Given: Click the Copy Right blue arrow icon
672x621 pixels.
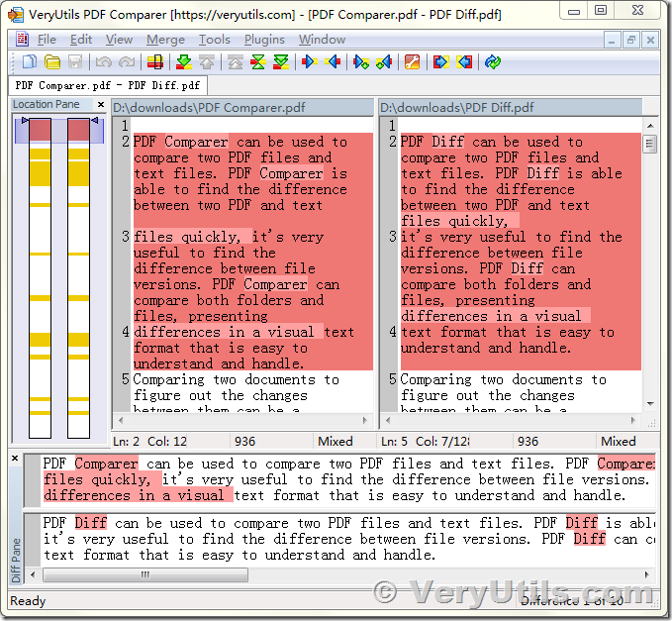Looking at the screenshot, I should pos(310,62).
